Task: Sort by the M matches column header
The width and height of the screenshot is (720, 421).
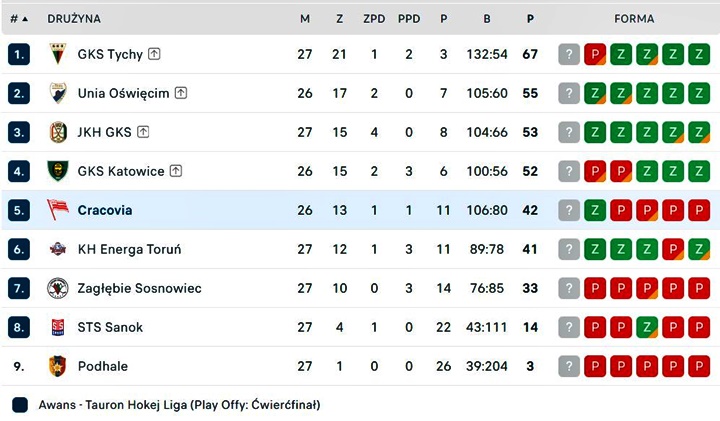Action: [305, 19]
